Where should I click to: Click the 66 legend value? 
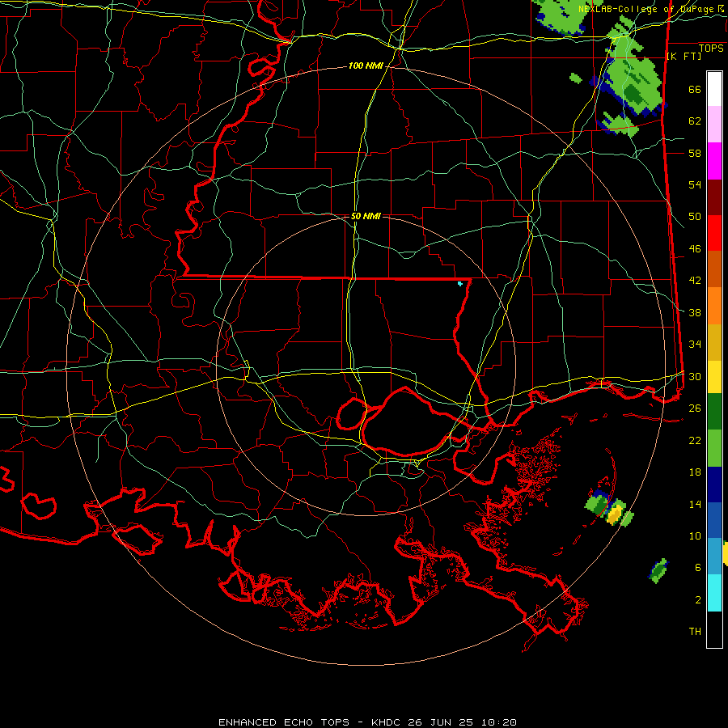point(695,89)
